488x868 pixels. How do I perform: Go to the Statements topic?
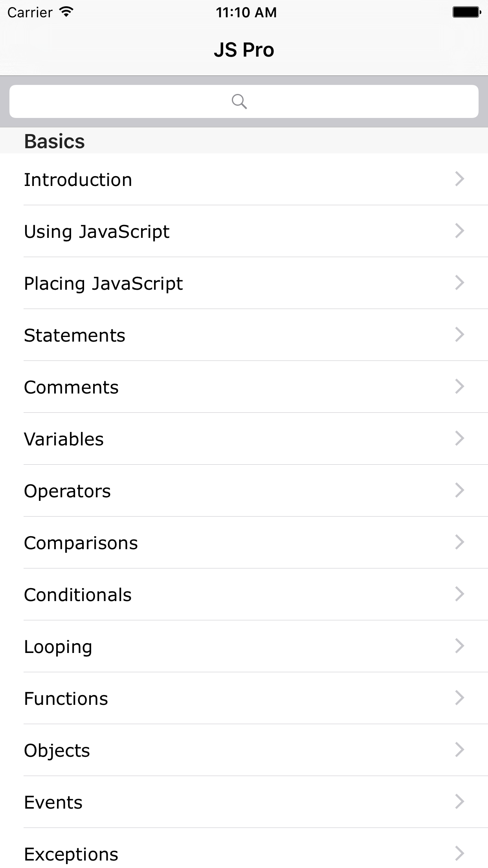pyautogui.click(x=75, y=335)
